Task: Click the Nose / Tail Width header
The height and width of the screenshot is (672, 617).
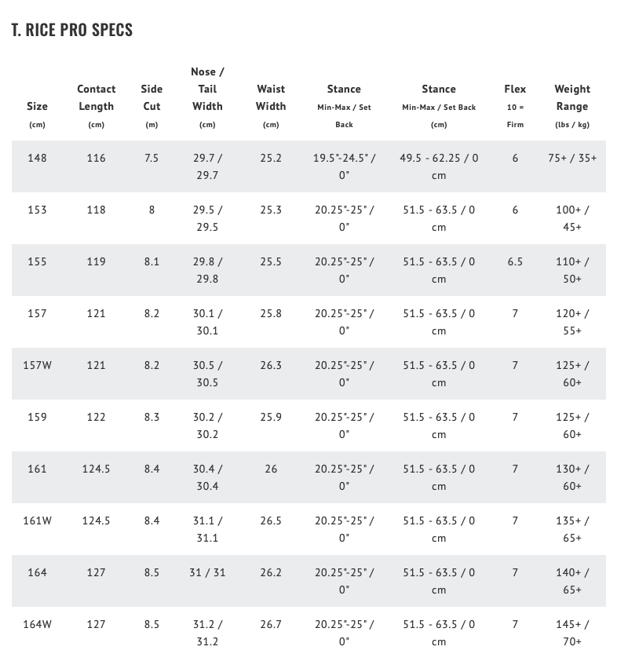Action: (207, 89)
